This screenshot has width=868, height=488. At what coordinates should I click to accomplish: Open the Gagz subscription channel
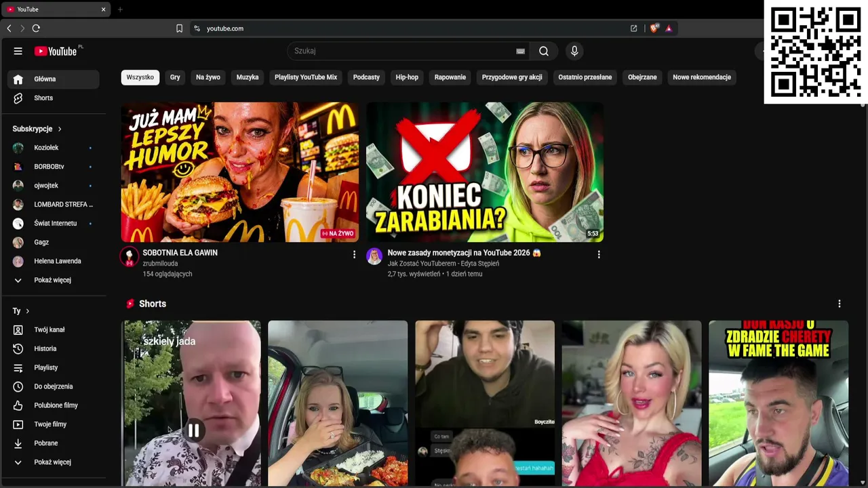coord(54,243)
